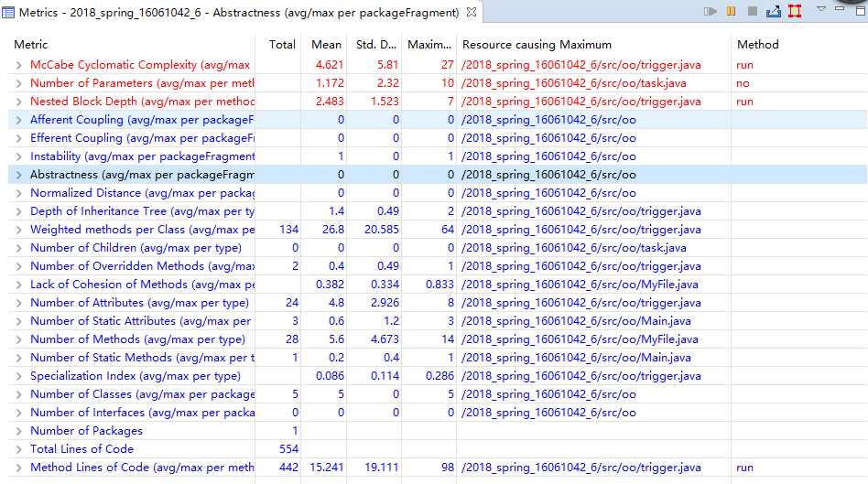Select Instability metric name
The image size is (868, 484).
point(142,156)
